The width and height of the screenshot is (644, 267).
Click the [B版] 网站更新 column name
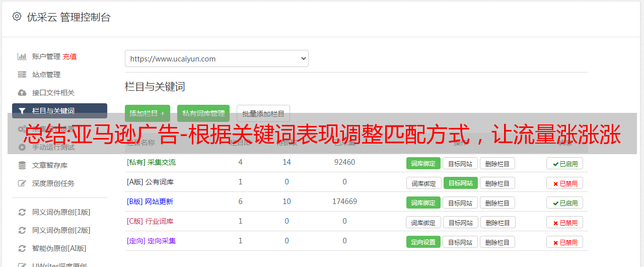[x=150, y=202]
